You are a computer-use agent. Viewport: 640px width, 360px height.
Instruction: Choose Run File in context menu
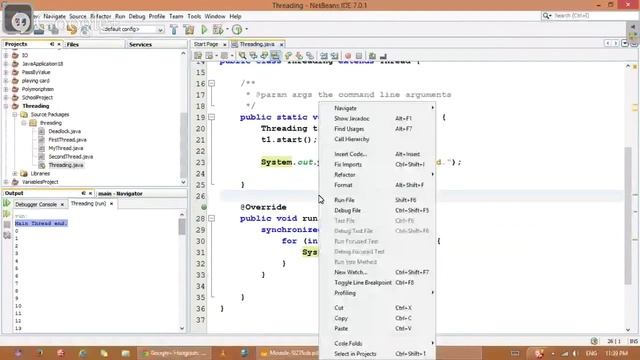click(x=378, y=200)
